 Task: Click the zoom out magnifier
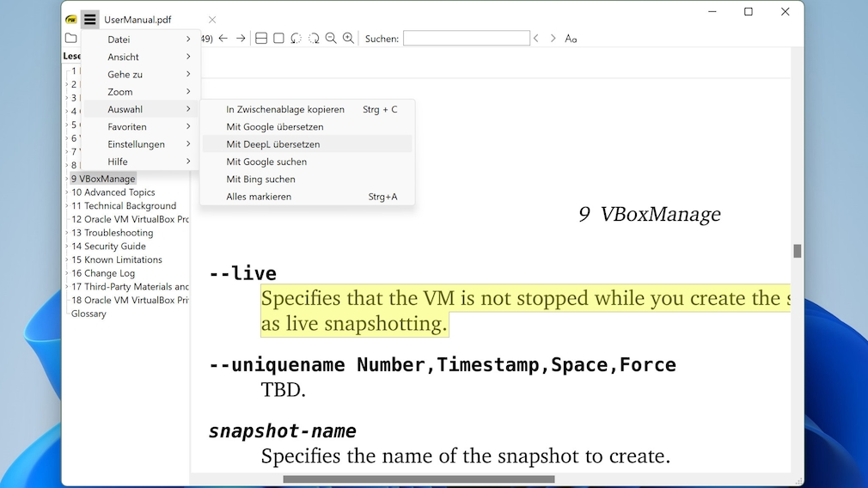[x=331, y=38]
